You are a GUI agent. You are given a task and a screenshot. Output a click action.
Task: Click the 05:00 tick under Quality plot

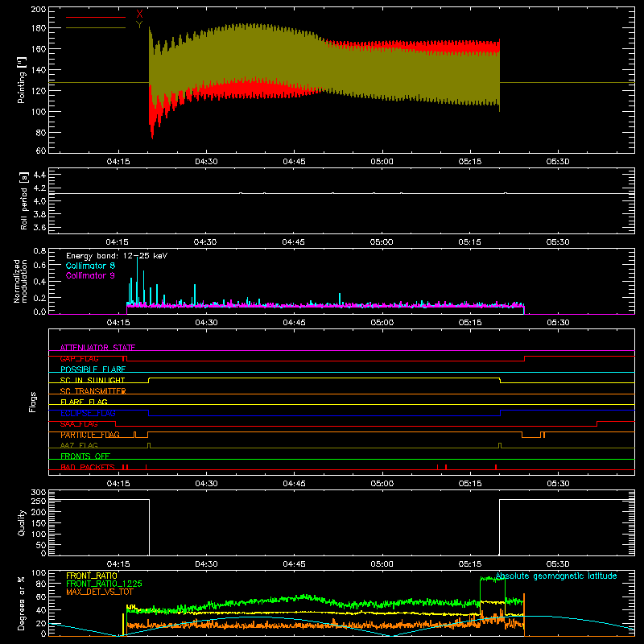point(382,564)
